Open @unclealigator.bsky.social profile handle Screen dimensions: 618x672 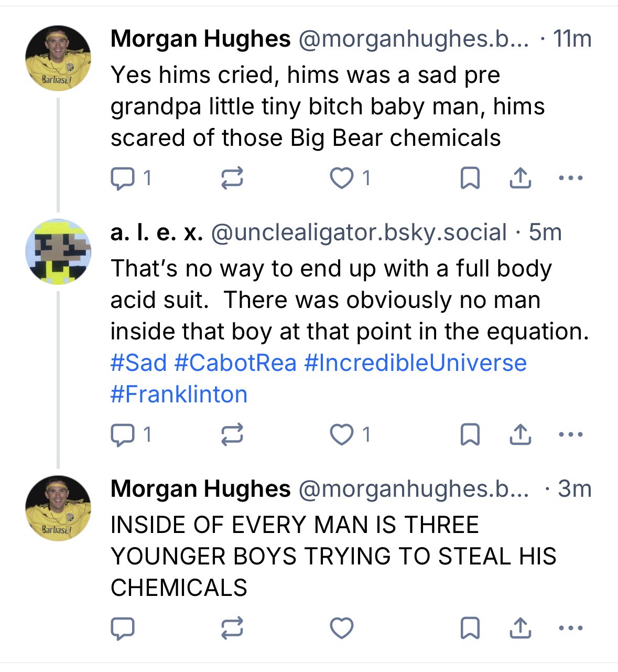click(x=359, y=232)
